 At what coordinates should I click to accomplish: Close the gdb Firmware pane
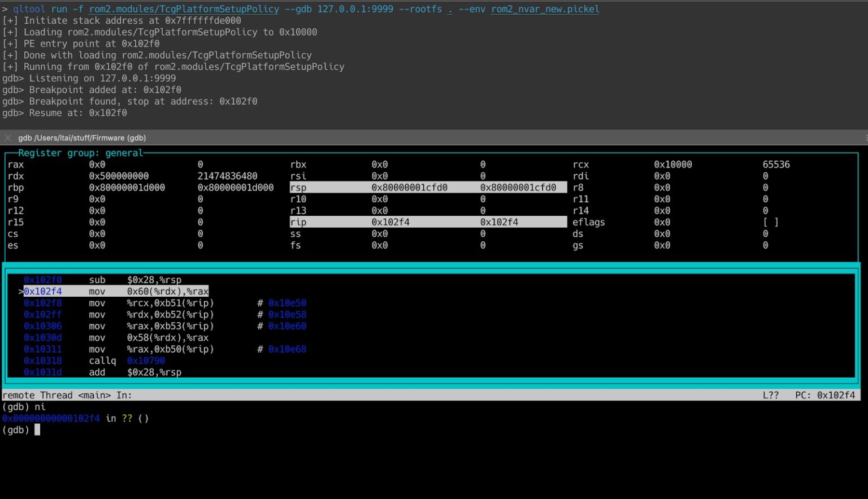pos(8,138)
